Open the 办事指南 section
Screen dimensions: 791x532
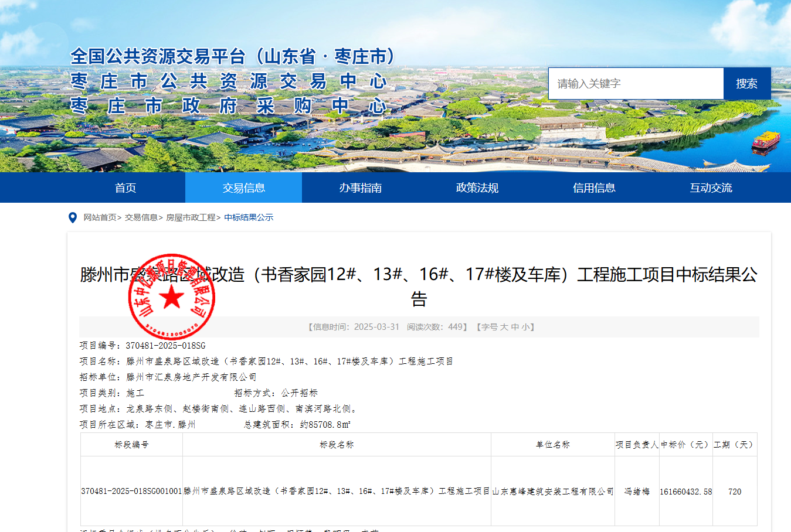(x=359, y=187)
